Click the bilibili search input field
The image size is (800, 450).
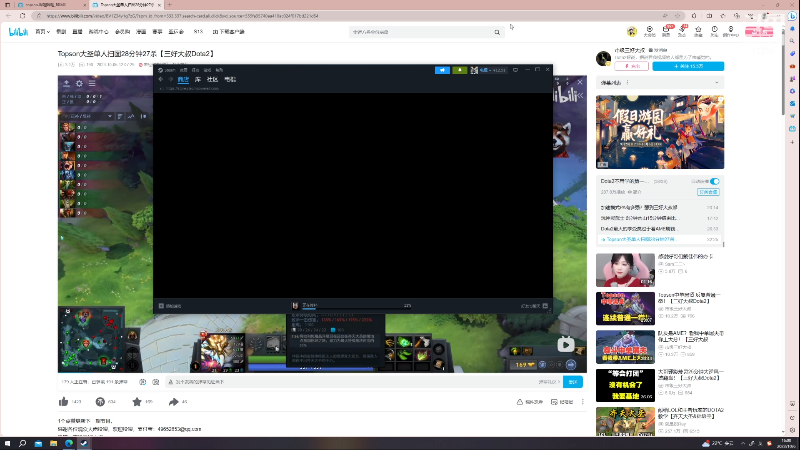pos(421,32)
